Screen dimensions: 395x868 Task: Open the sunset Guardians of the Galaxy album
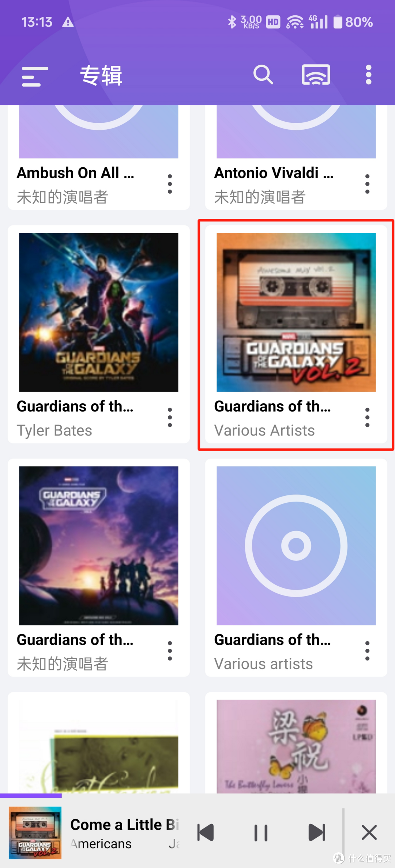99,546
